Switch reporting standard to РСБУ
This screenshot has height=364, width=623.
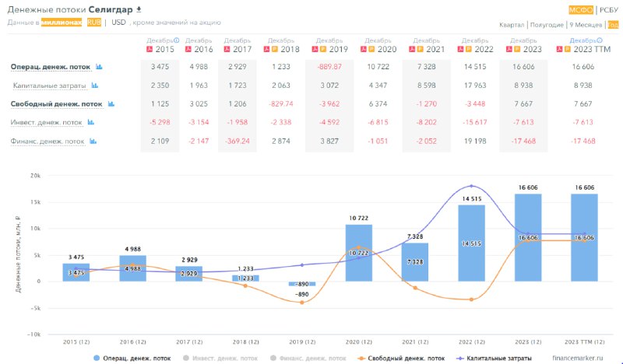click(x=609, y=10)
